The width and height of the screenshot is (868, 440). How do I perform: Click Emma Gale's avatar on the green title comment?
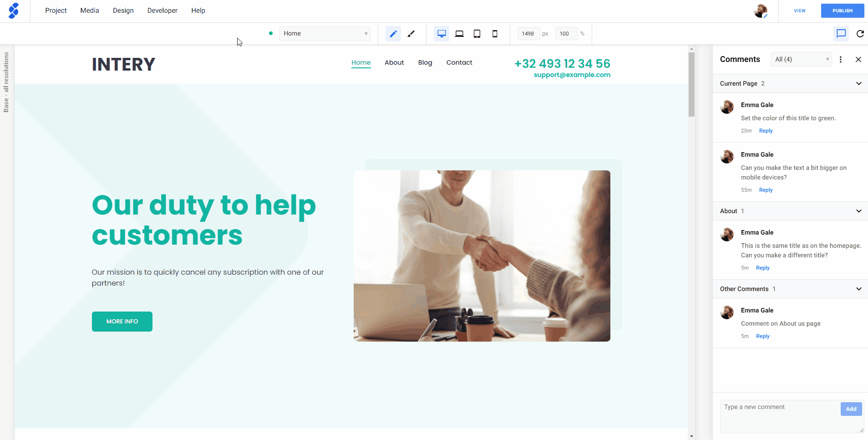(727, 107)
